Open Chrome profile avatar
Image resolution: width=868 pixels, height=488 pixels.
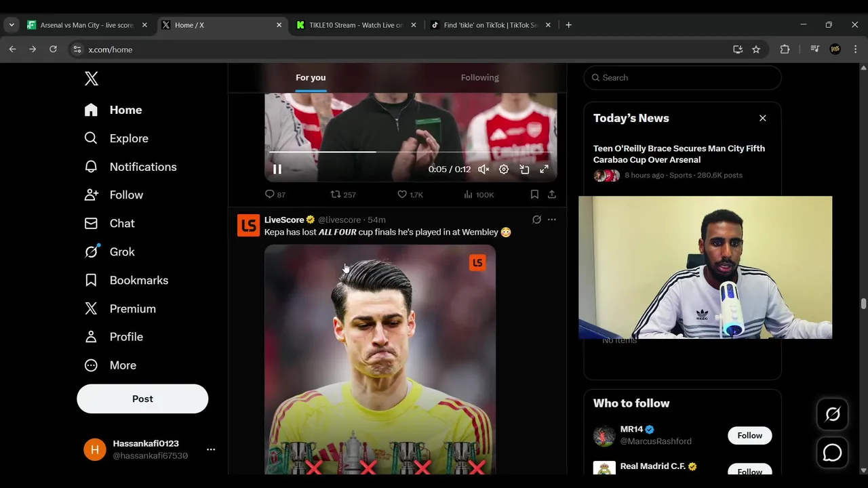pyautogui.click(x=835, y=49)
